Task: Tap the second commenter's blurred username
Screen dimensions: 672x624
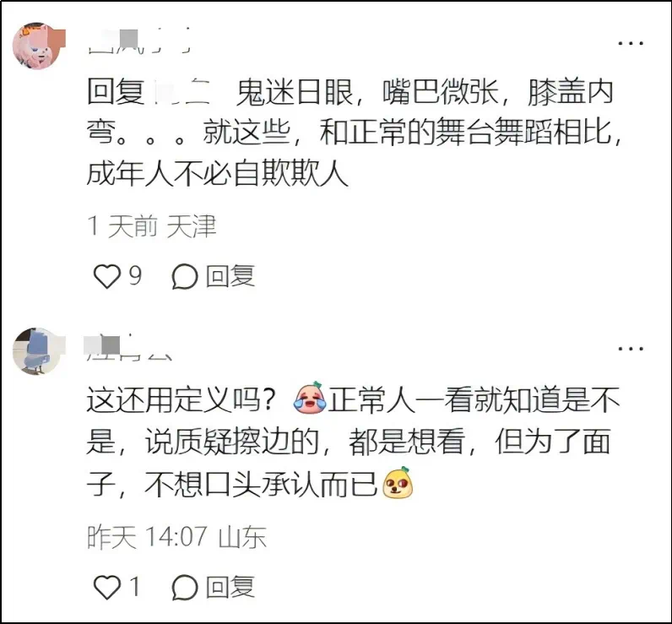Action: (x=129, y=348)
